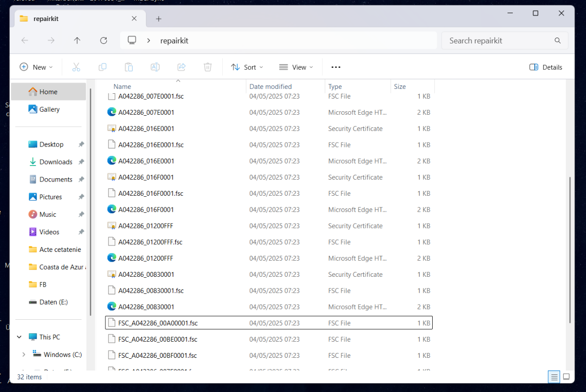Screen dimensions: 586x392
Task: Open the View dropdown menu
Action: coord(296,67)
